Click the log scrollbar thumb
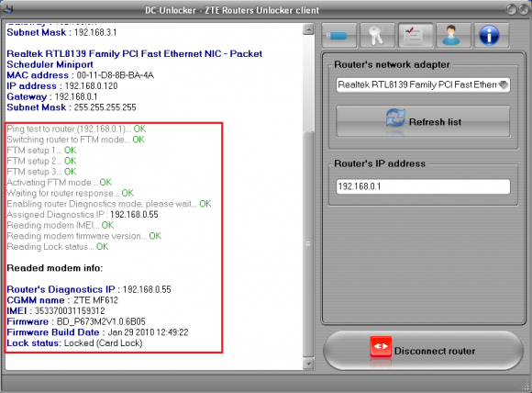The height and width of the screenshot is (393, 532). [x=308, y=244]
